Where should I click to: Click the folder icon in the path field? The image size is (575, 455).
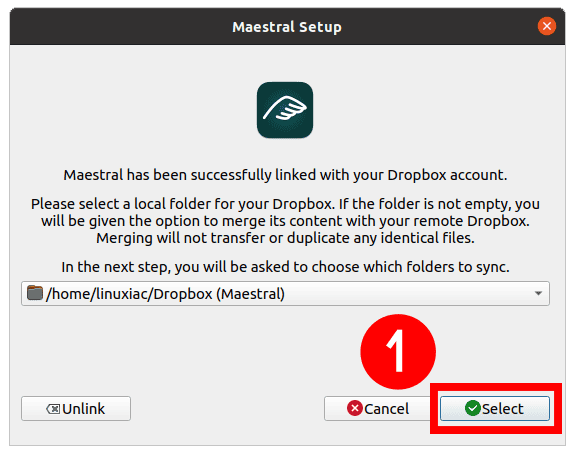tap(35, 293)
